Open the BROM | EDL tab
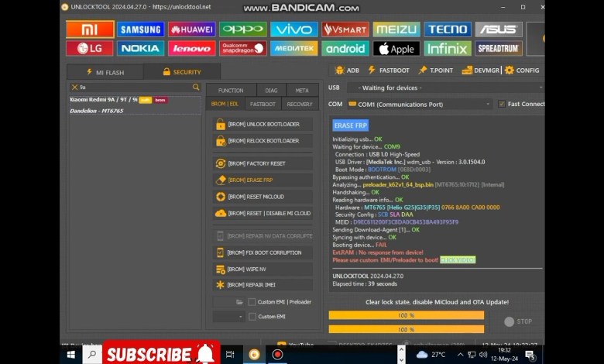Screen dimensions: 604x364 click(225, 104)
